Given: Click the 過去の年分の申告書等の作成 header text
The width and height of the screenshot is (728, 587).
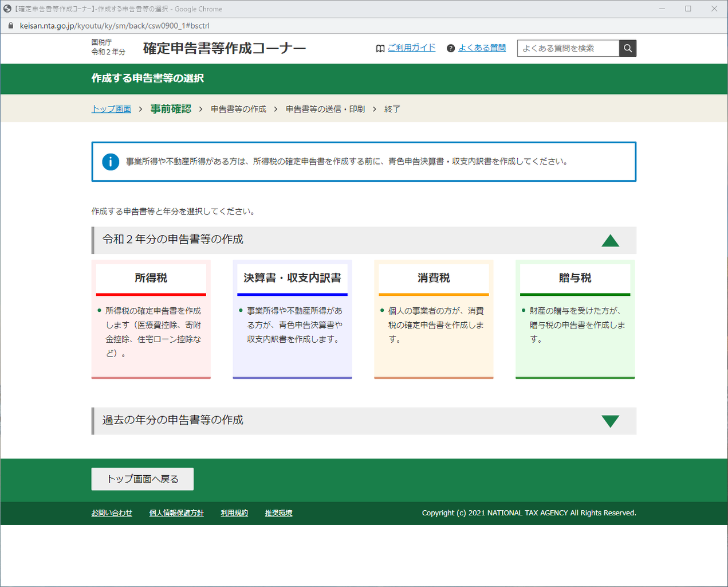Looking at the screenshot, I should click(x=173, y=420).
